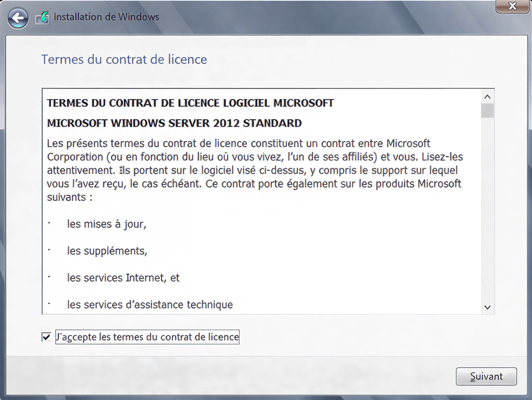532x400 pixels.
Task: Close the Installation de Windows window
Action: 512,6
